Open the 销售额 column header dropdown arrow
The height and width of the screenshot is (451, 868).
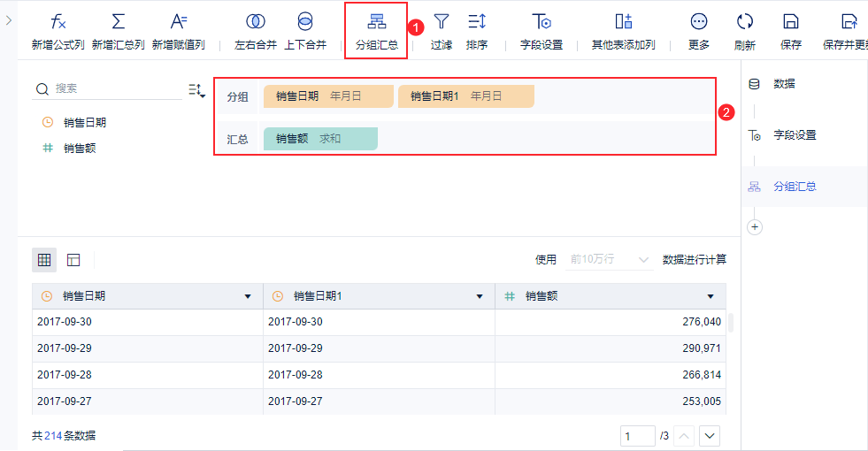pyautogui.click(x=711, y=296)
